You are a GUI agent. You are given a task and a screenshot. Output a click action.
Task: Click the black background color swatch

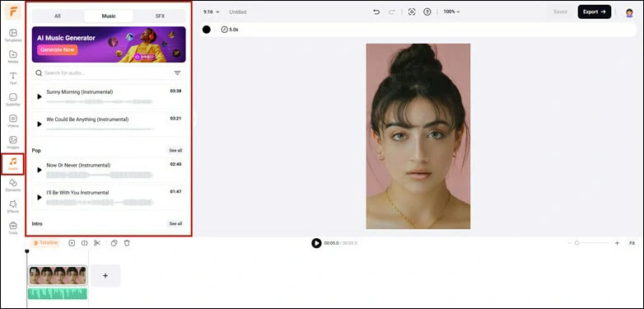pos(207,30)
